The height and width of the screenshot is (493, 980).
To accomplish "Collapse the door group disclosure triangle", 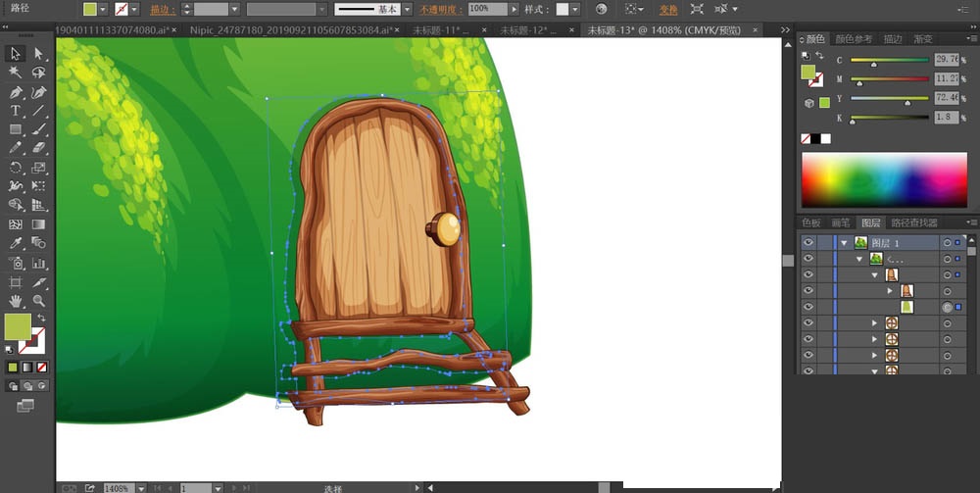I will (875, 275).
